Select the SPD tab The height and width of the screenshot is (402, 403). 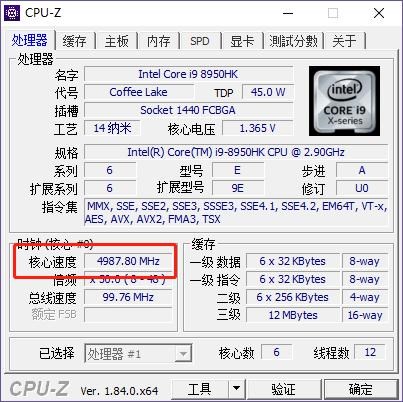tap(200, 41)
